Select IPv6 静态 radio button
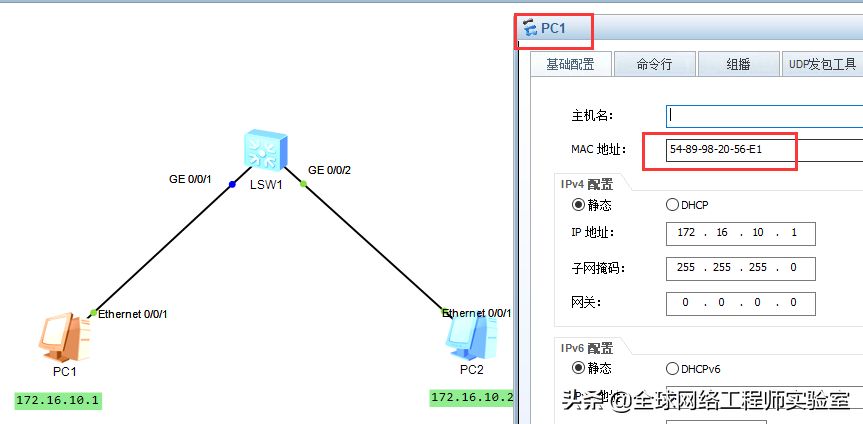 578,368
